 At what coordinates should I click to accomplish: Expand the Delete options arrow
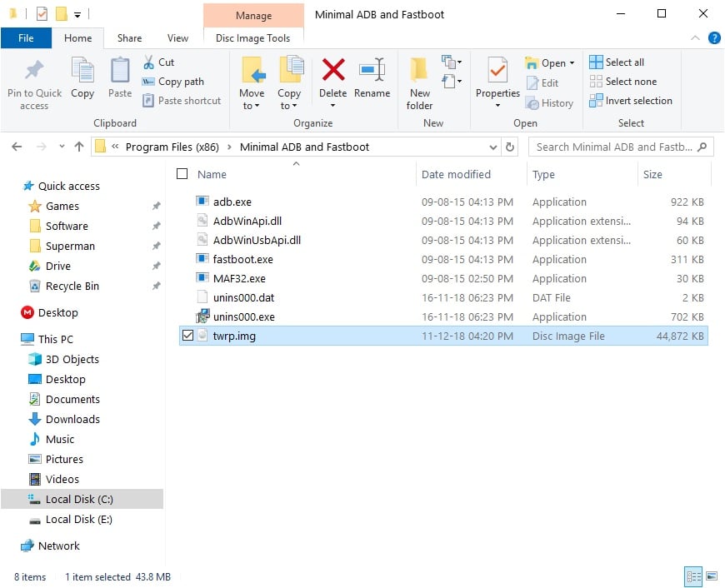(x=332, y=106)
